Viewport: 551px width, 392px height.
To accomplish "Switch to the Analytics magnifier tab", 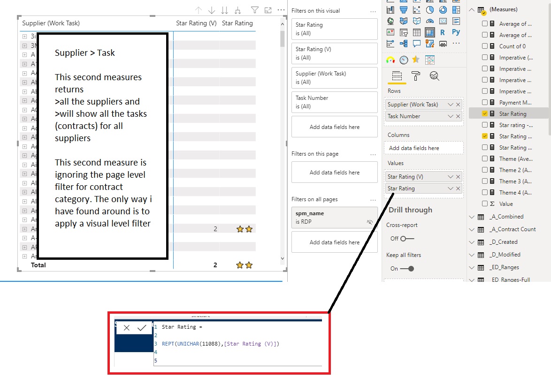I will click(x=434, y=76).
